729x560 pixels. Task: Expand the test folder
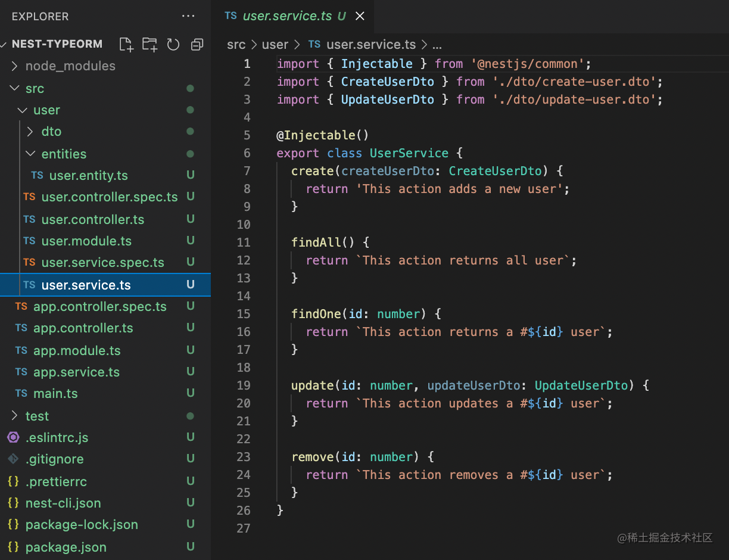click(x=15, y=416)
